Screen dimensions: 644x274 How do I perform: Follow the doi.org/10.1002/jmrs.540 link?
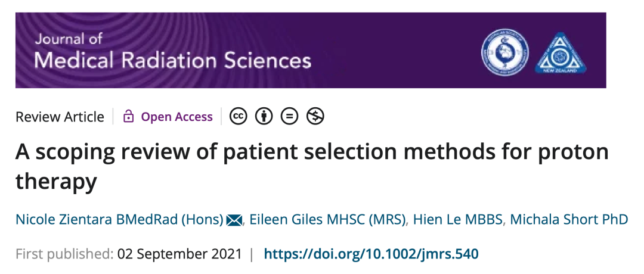(371, 254)
